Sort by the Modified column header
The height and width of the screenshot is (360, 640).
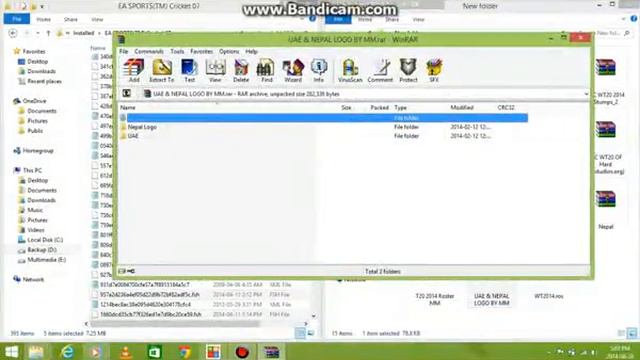pos(462,108)
